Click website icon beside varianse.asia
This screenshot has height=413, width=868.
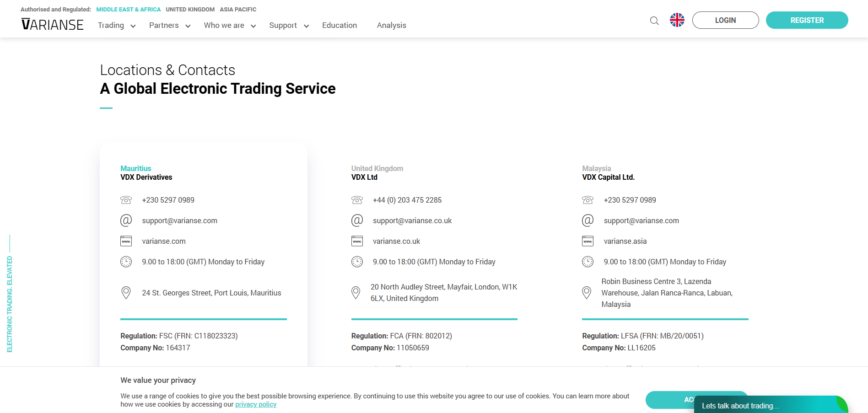tap(588, 241)
